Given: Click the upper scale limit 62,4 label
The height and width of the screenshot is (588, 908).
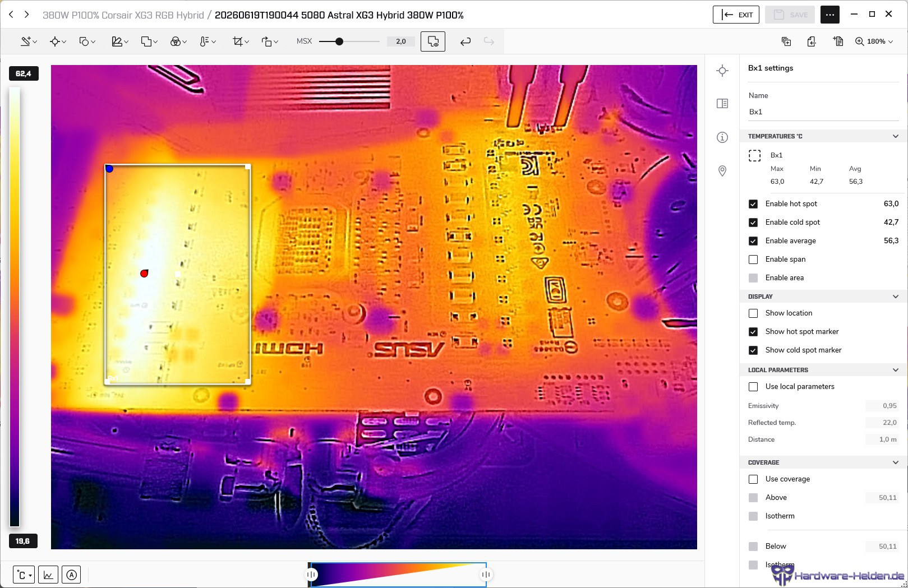Looking at the screenshot, I should [24, 73].
